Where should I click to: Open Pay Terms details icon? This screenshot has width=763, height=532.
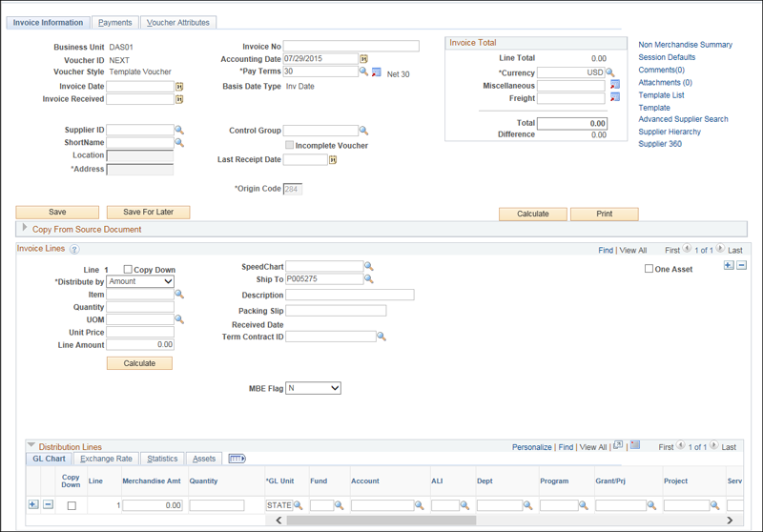point(376,72)
